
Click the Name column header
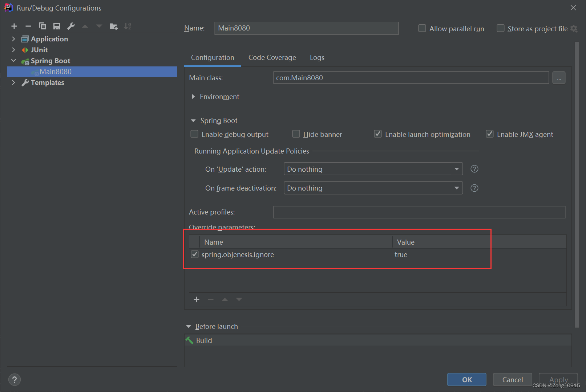click(x=296, y=242)
